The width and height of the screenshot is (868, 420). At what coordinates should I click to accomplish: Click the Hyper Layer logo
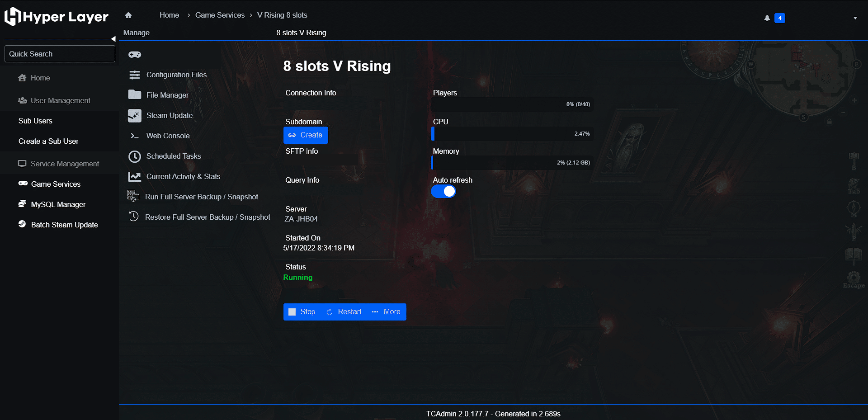point(57,17)
